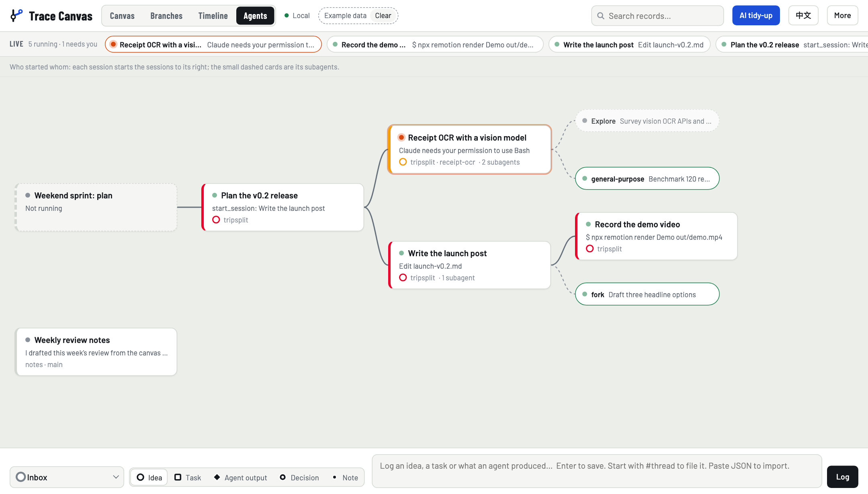This screenshot has width=868, height=494.
Task: Switch to the Canvas tab
Action: 122,16
